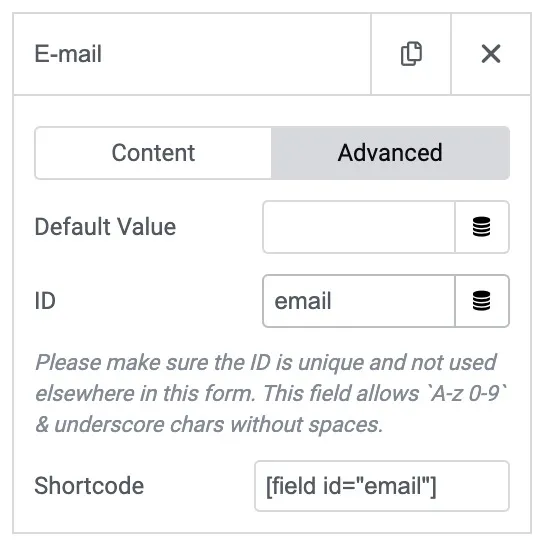The height and width of the screenshot is (546, 542).
Task: Click the ID uniqueness help text
Action: coord(271,393)
